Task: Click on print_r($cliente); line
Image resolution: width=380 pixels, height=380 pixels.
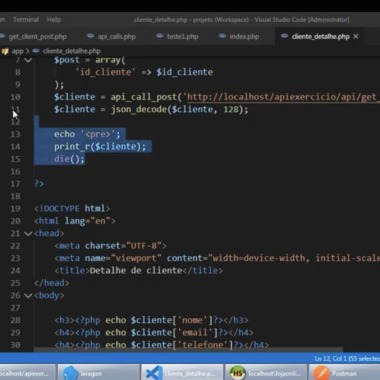Action: pyautogui.click(x=100, y=147)
